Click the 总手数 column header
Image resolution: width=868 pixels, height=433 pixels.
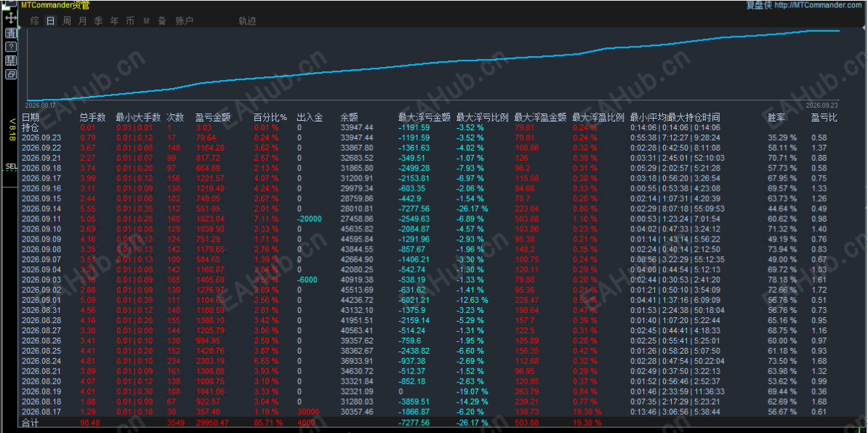click(92, 117)
